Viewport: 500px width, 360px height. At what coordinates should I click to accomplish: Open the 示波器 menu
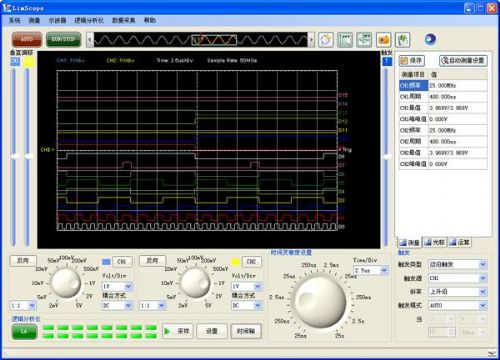[57, 20]
